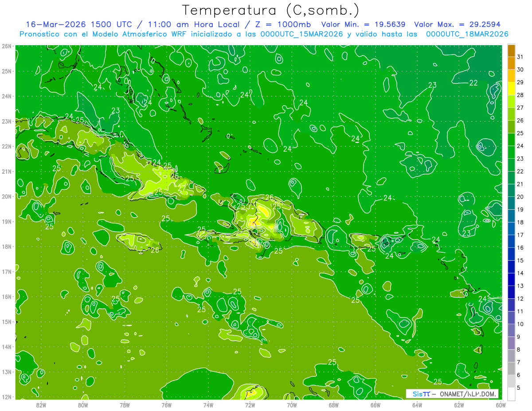532x411 pixels.
Task: Click the 21N latitude axis label
Action: (x=7, y=171)
